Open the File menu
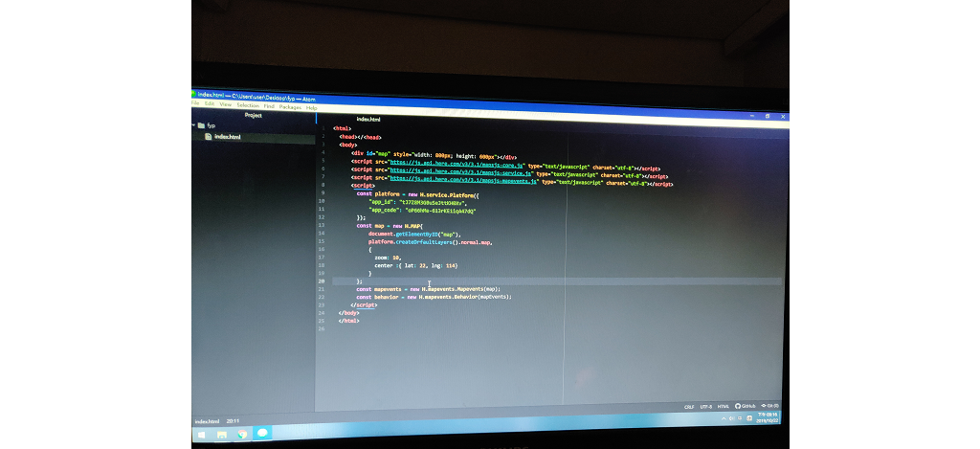This screenshot has width=980, height=449. (195, 102)
